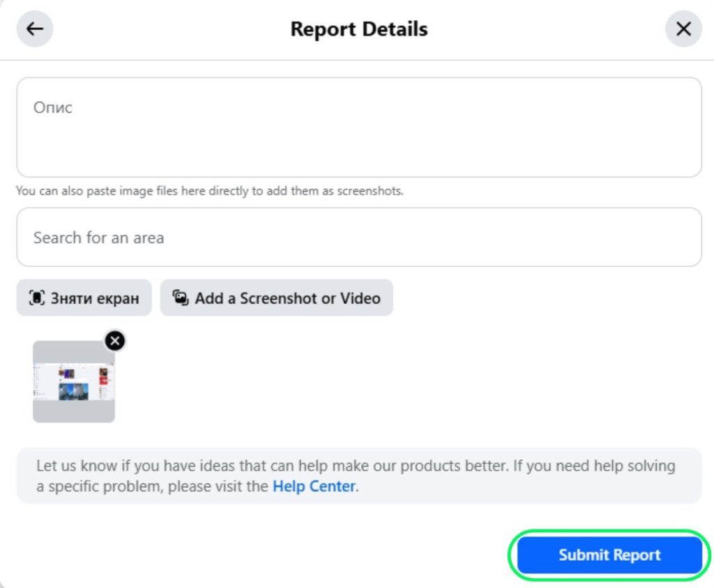The height and width of the screenshot is (588, 714).
Task: Remove the attached screenshot with its X badge
Action: 115,341
